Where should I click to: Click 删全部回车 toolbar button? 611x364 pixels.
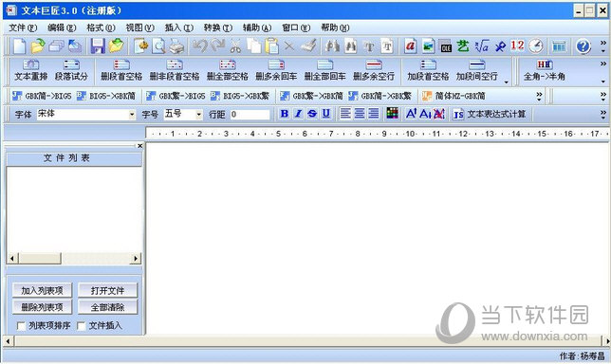(325, 70)
